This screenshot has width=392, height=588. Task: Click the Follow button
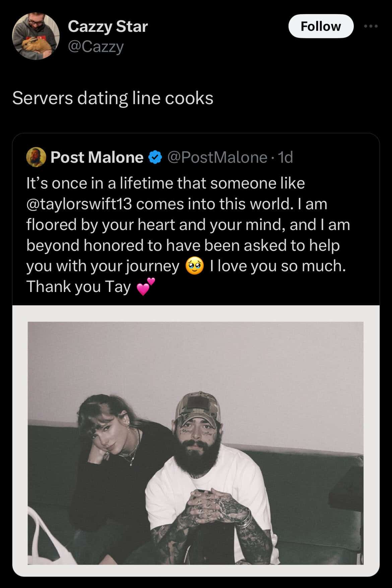click(321, 26)
